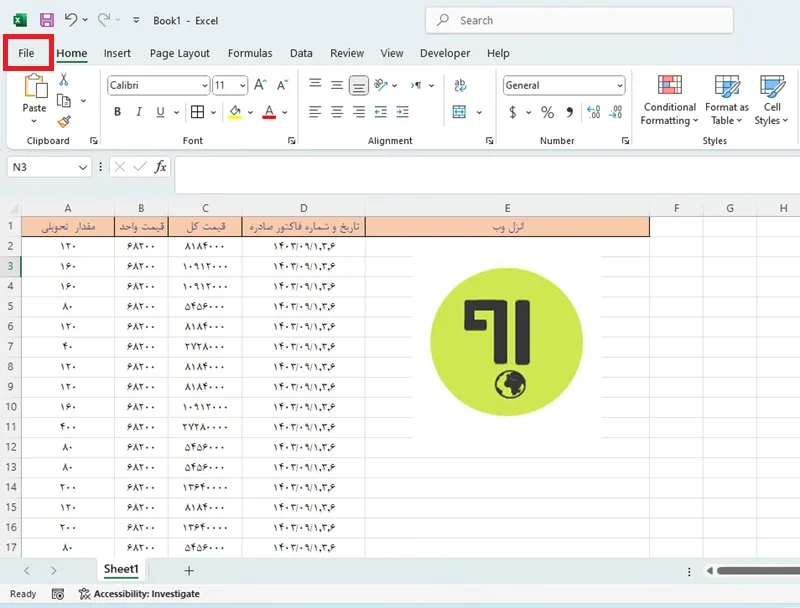Toggle Bold formatting
800x608 pixels.
117,112
